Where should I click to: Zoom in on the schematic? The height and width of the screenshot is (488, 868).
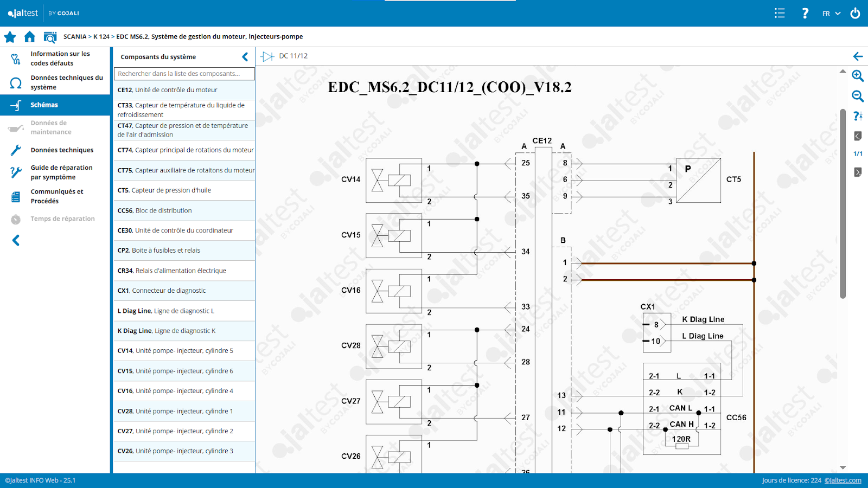tap(858, 76)
